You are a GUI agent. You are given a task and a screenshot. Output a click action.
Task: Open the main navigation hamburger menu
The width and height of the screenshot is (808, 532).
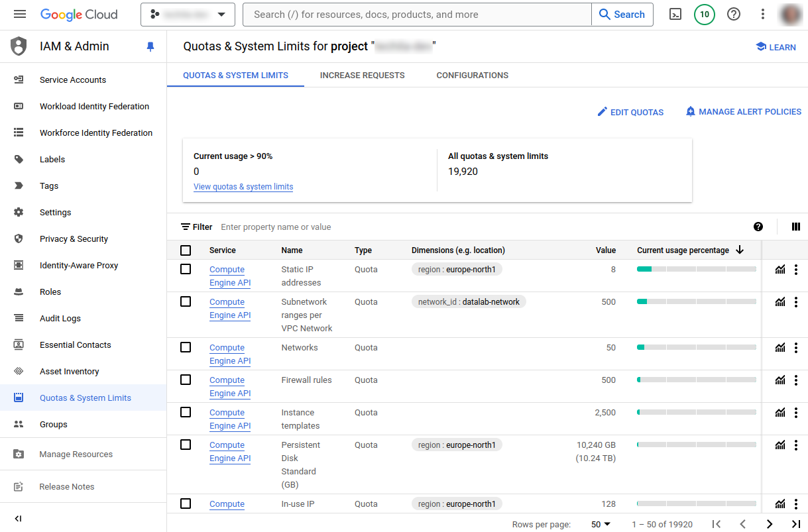20,15
